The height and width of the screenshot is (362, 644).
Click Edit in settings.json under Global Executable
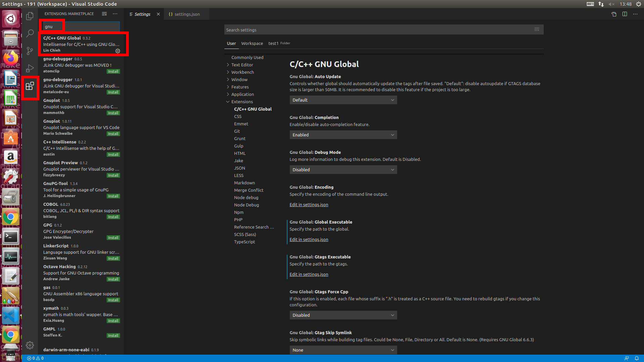pyautogui.click(x=309, y=239)
